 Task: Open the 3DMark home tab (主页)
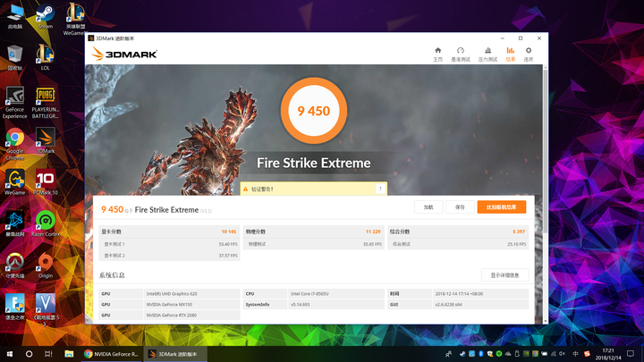[x=437, y=55]
